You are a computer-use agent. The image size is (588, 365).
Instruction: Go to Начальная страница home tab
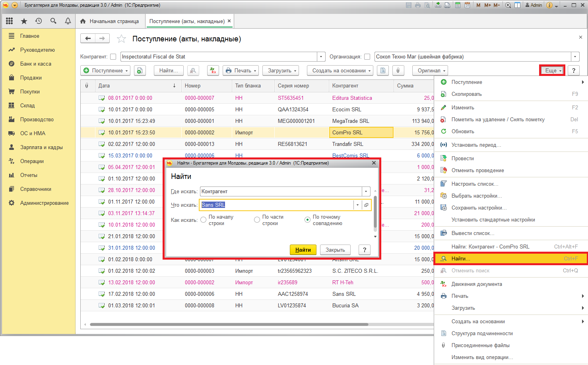point(110,21)
